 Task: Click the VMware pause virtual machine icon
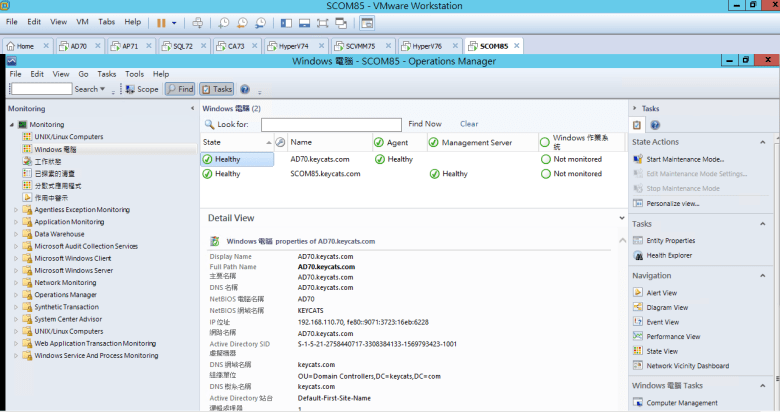point(162,21)
